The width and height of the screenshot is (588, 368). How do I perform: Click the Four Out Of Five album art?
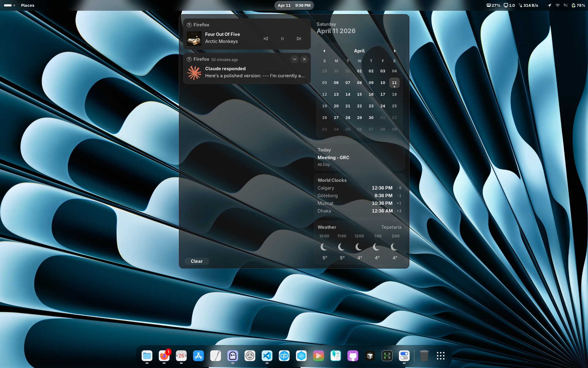(194, 39)
